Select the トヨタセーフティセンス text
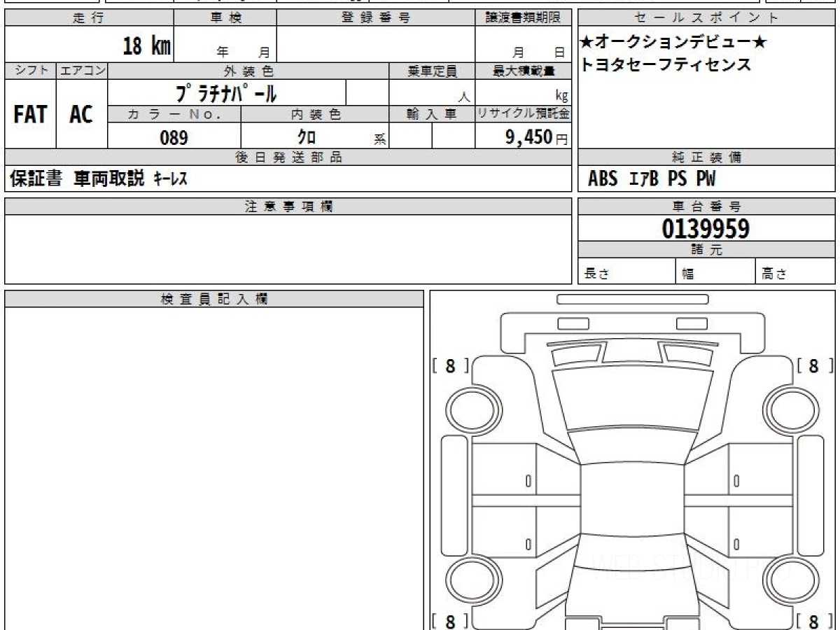 [666, 64]
